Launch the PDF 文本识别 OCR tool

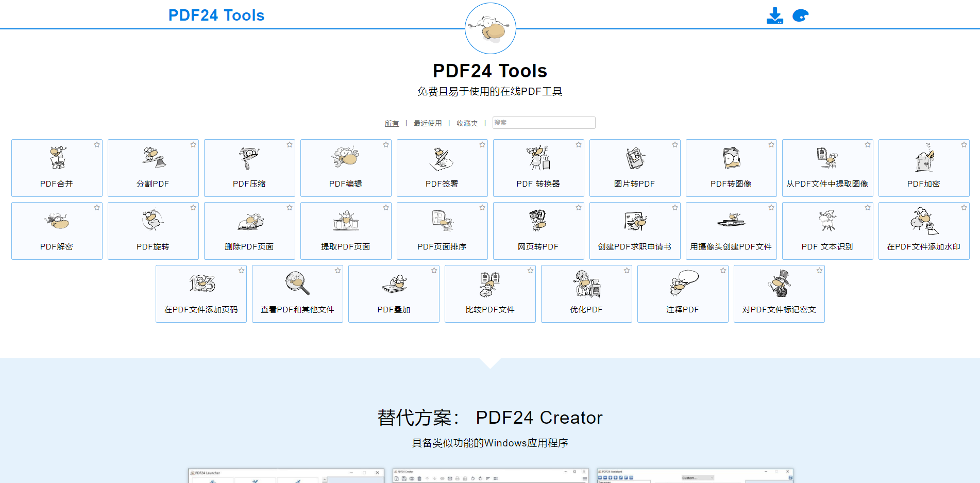(827, 230)
